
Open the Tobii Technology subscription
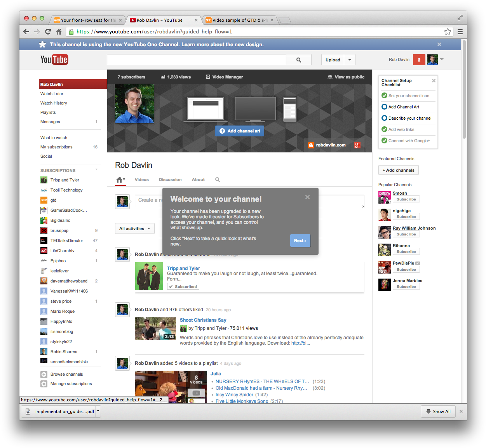66,190
